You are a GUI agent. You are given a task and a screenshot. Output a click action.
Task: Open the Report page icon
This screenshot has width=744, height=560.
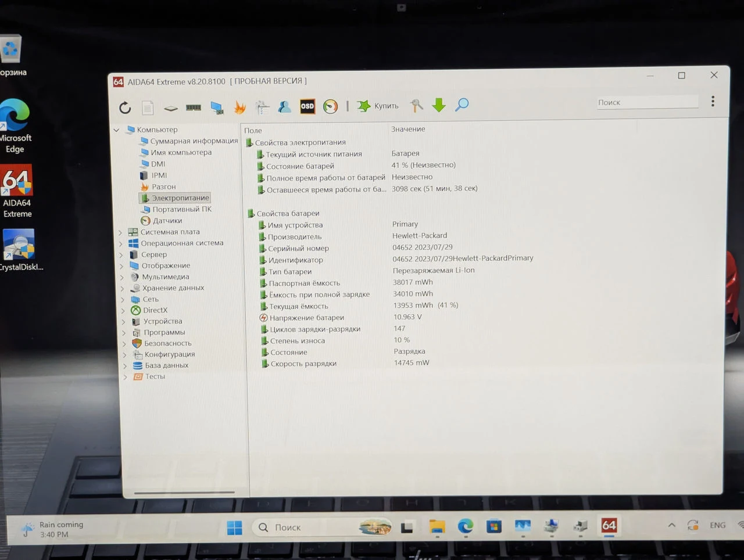click(148, 107)
